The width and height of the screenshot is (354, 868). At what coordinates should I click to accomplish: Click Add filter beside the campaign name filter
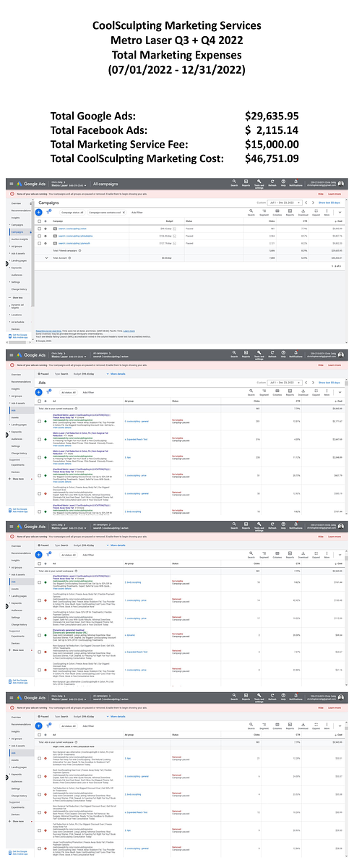point(137,213)
